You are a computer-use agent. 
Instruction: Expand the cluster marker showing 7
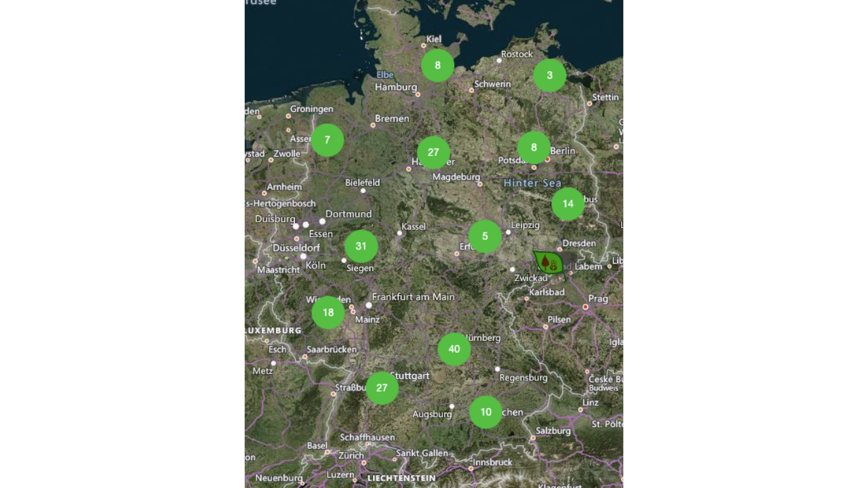328,140
